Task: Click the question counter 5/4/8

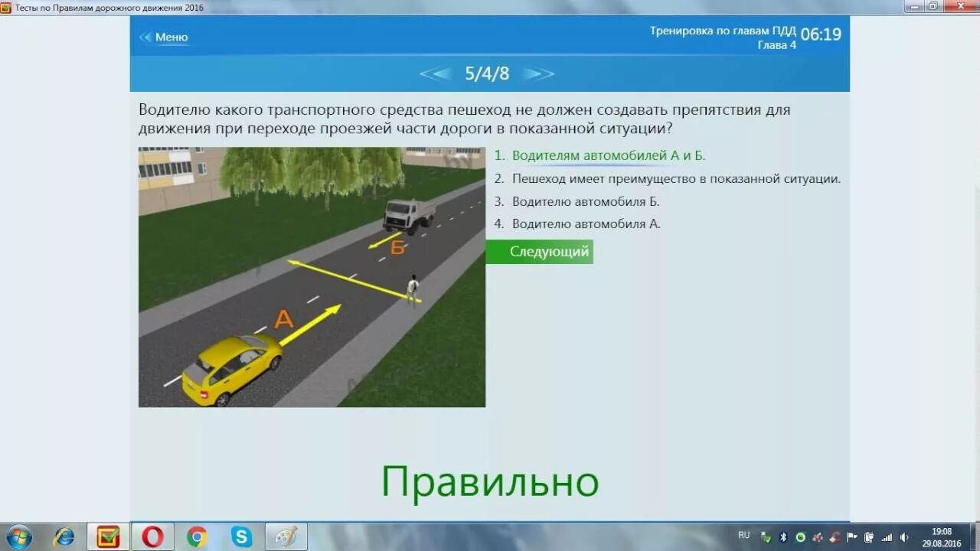Action: 487,73
